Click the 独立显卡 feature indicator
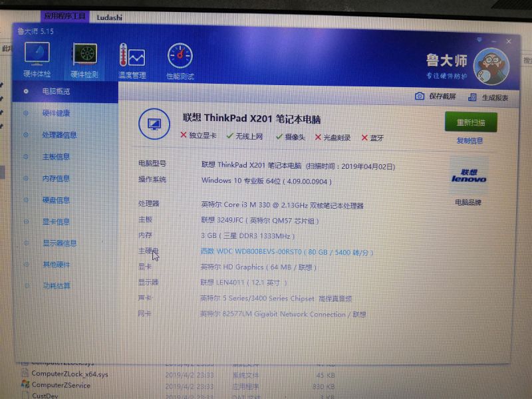Viewport: 532px width, 399px height. [198, 136]
